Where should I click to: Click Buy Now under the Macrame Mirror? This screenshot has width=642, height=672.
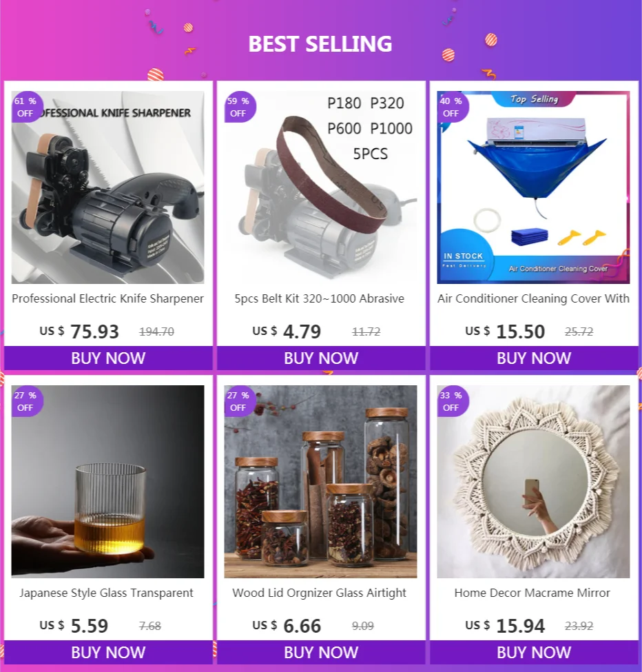(x=534, y=652)
